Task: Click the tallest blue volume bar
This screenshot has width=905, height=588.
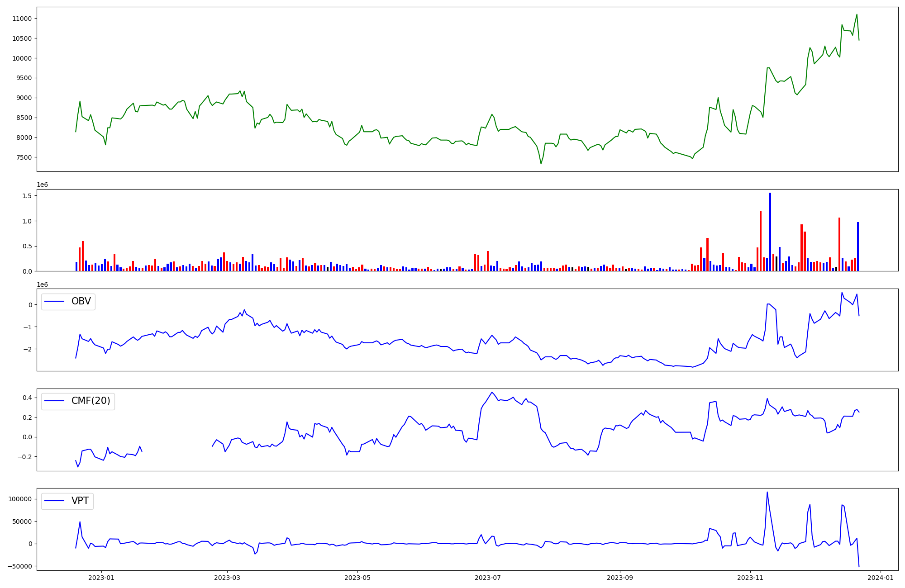Action: point(770,232)
